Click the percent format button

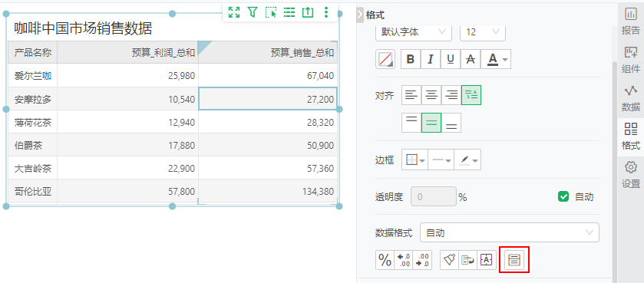385,260
